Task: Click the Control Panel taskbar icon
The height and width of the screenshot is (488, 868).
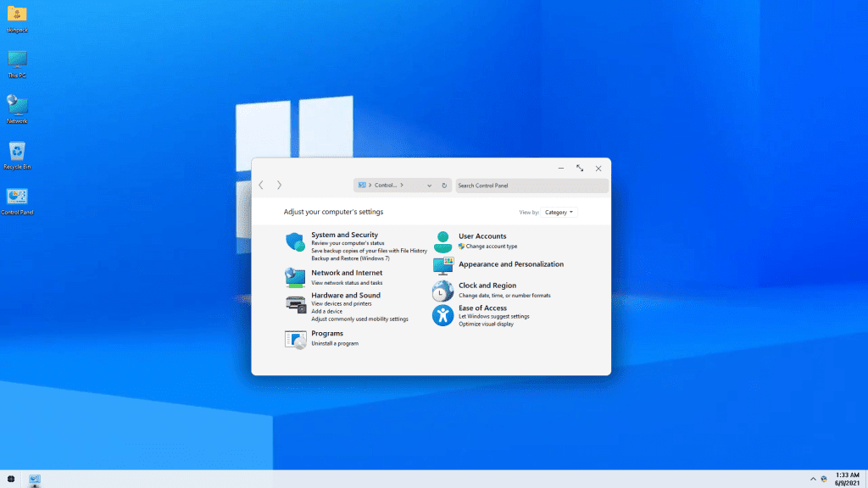Action: click(34, 480)
